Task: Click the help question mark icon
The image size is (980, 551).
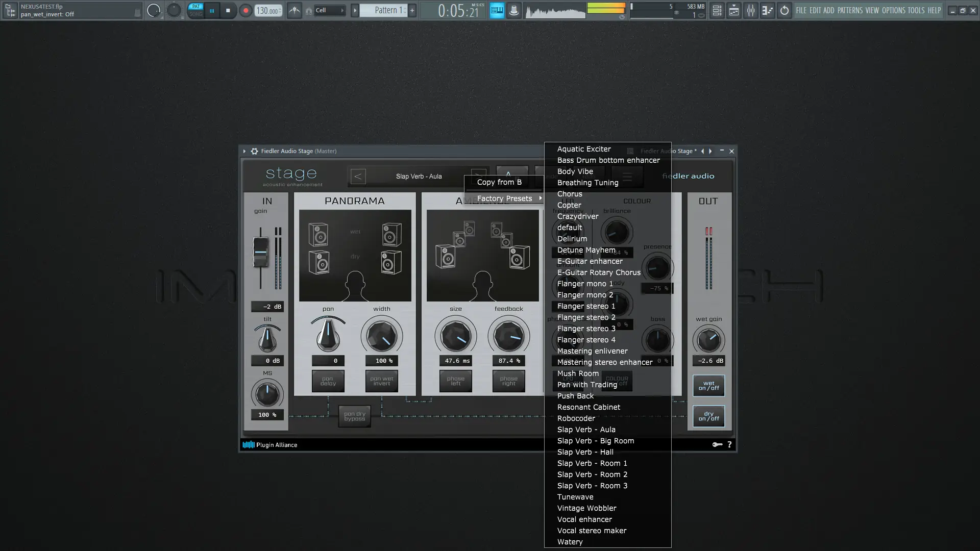Action: pos(729,445)
